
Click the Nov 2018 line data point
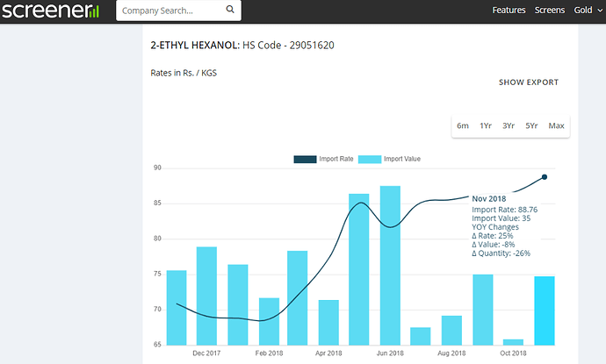545,177
